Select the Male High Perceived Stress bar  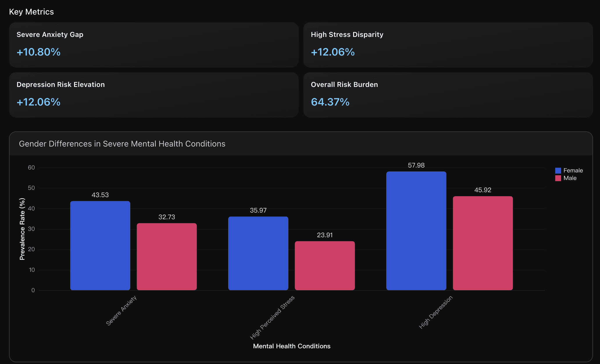coord(325,266)
